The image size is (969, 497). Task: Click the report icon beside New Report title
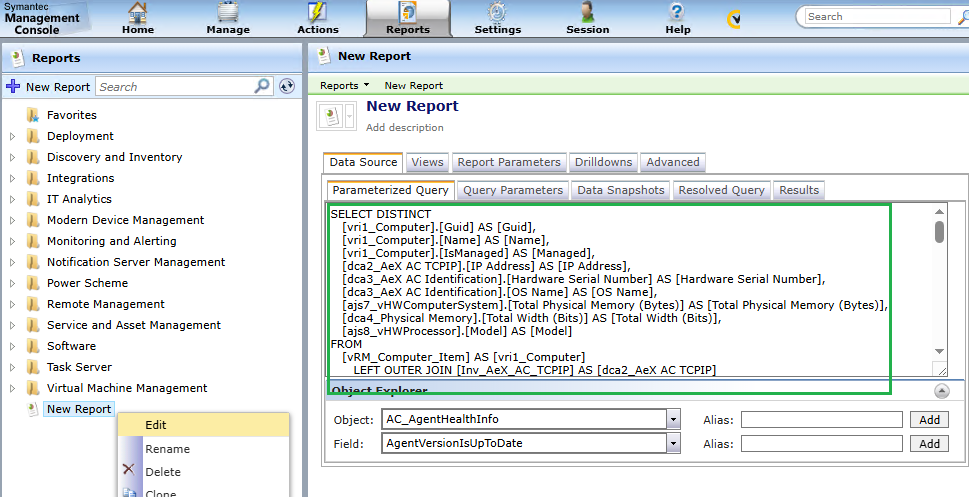pos(331,116)
